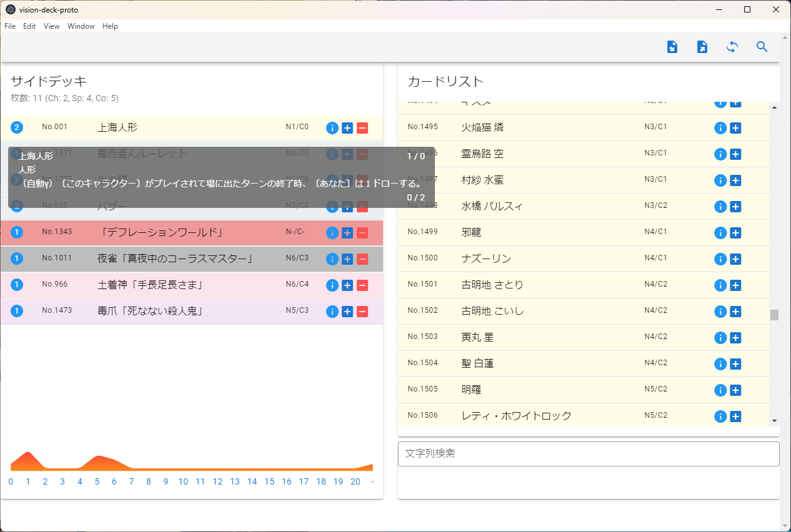The image size is (791, 532).
Task: Add one more 上海人形 copy
Action: pyautogui.click(x=347, y=128)
